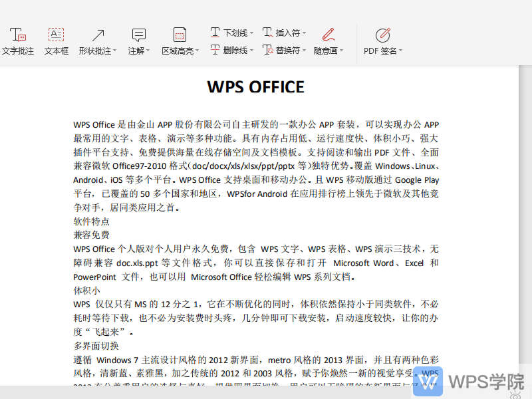Image resolution: width=532 pixels, height=399 pixels.
Task: Select the 插入符 caret insert tool
Action: pos(284,32)
